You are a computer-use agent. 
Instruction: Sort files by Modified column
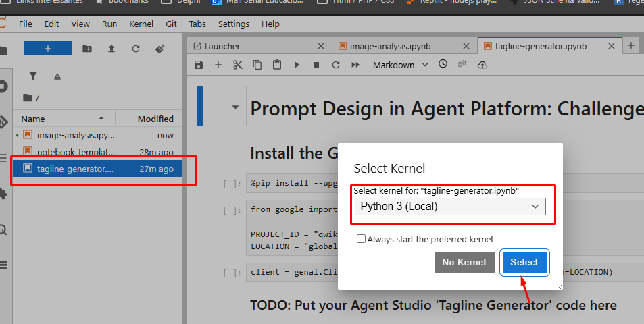149,119
